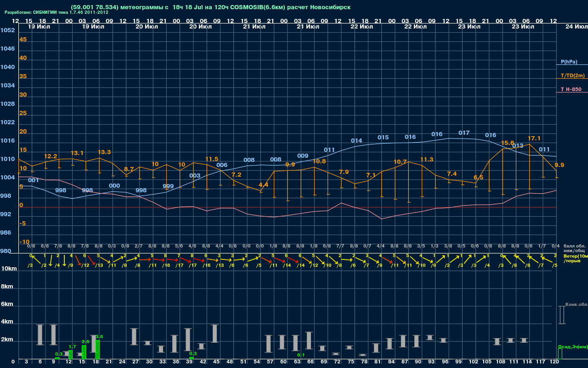Click orange line swatch under T/TD(2m)

click(x=572, y=79)
